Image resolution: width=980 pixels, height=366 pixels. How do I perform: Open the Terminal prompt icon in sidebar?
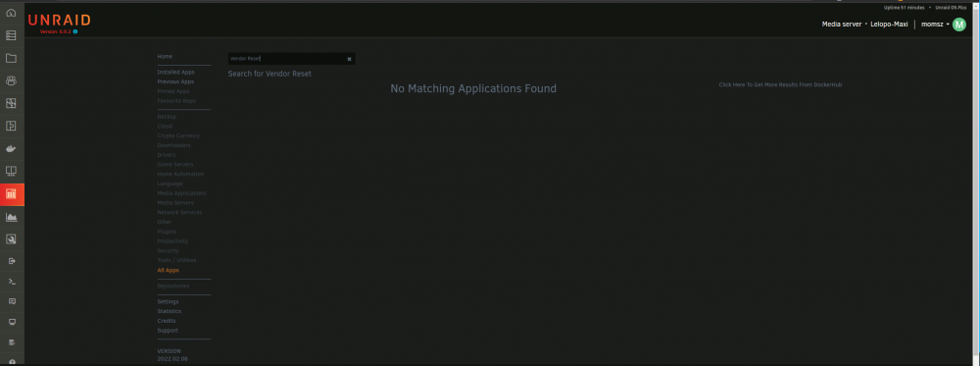[11, 282]
